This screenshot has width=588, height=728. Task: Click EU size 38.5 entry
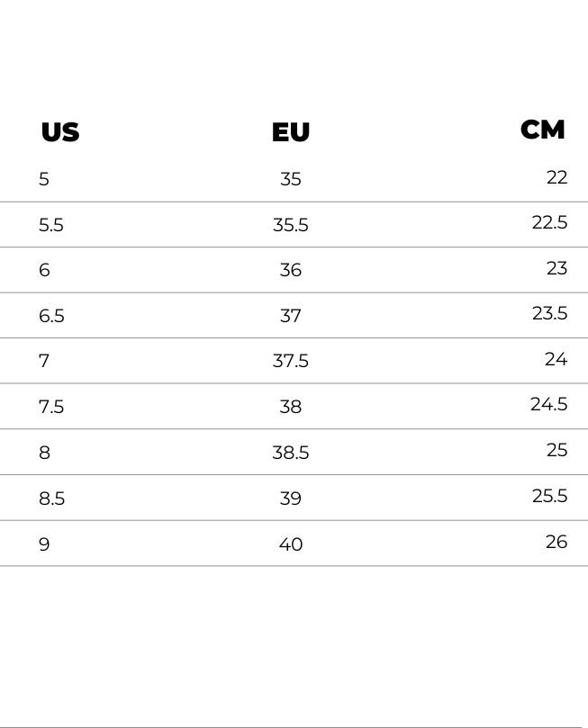pos(291,453)
